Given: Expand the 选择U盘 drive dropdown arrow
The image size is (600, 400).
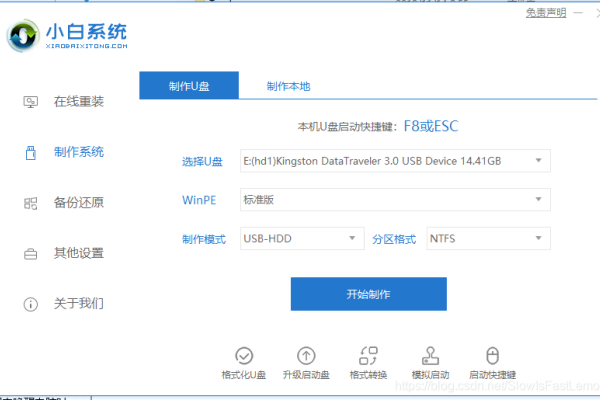Looking at the screenshot, I should coord(538,160).
